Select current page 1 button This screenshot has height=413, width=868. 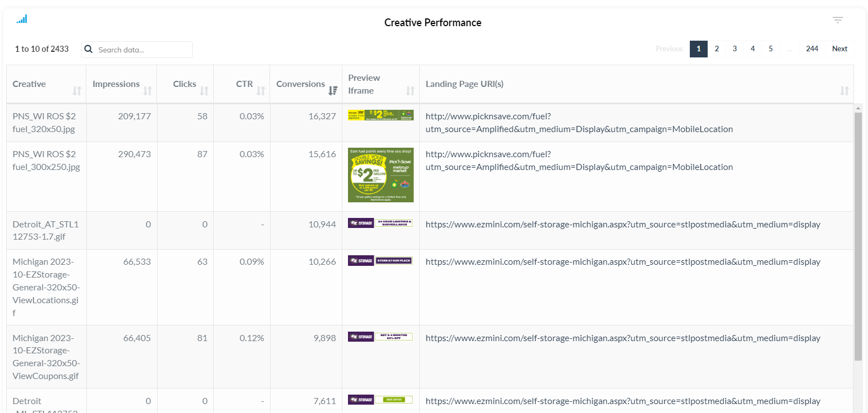[x=698, y=49]
